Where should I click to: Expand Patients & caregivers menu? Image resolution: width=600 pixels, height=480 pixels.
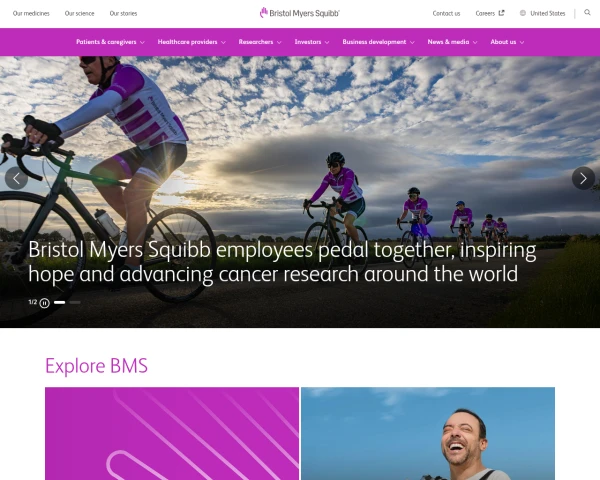pyautogui.click(x=110, y=42)
